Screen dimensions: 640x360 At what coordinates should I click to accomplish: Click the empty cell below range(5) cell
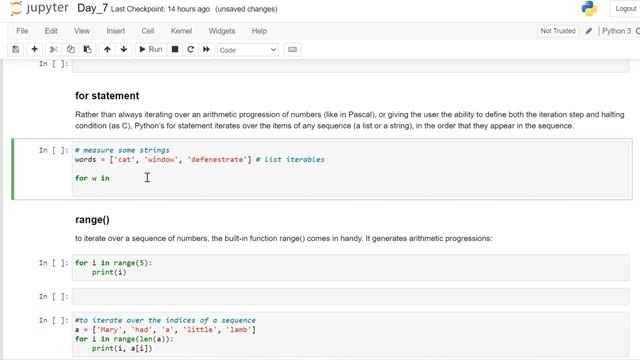click(x=350, y=297)
